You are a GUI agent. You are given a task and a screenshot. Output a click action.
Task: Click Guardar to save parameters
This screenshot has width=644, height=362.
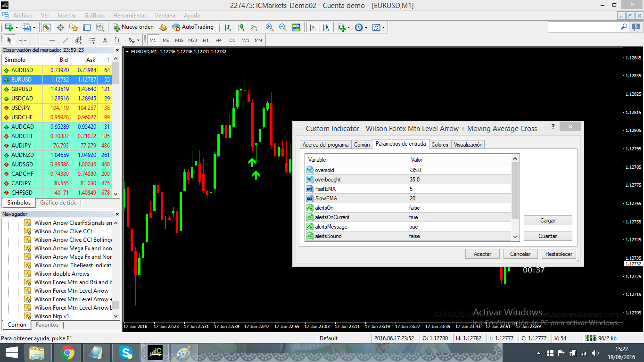pos(548,236)
